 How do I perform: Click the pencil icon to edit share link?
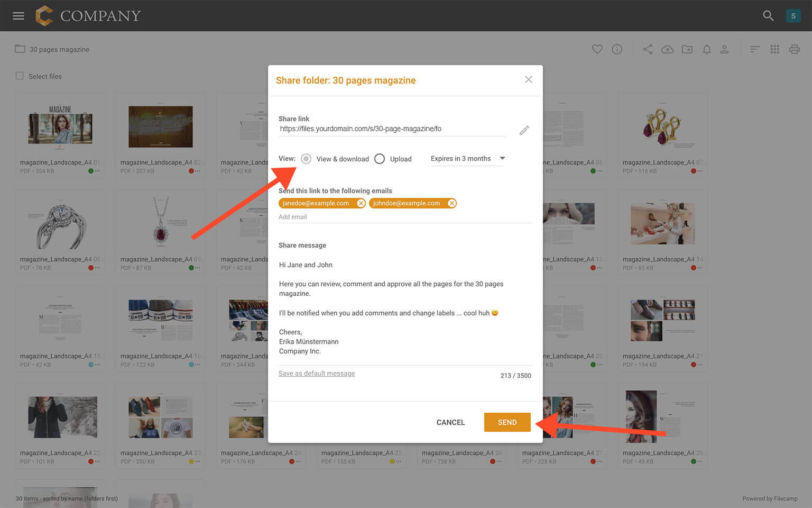click(x=524, y=130)
